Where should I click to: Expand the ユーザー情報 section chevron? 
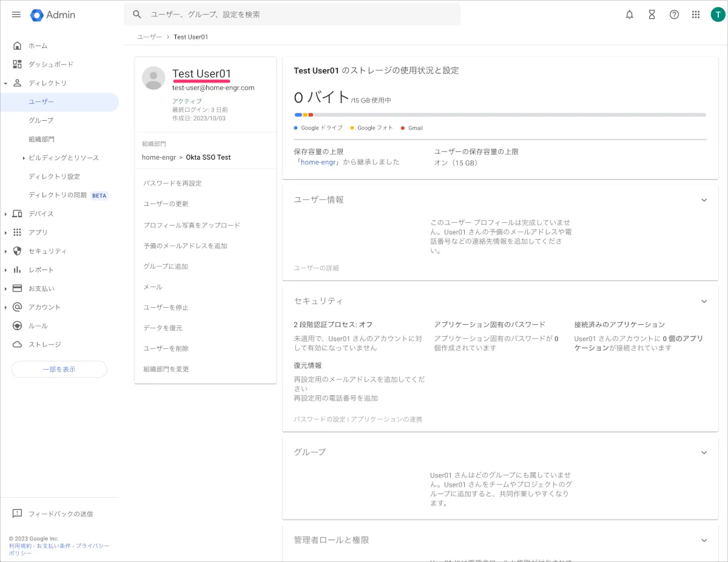click(x=704, y=200)
